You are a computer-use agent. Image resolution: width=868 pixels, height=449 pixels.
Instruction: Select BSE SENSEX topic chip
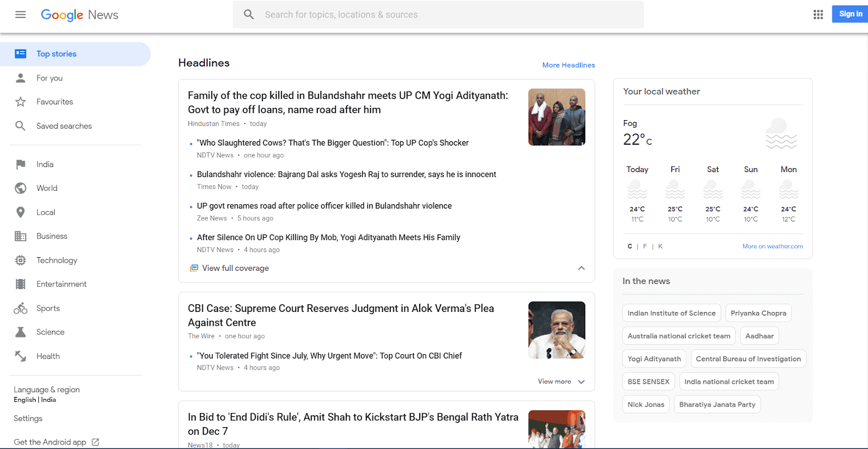click(648, 382)
